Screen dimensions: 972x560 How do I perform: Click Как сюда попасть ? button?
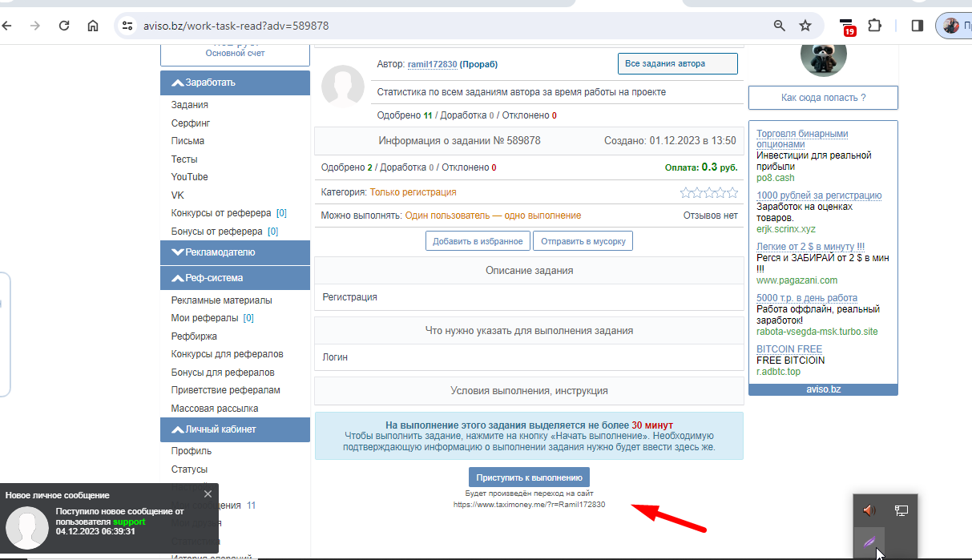pyautogui.click(x=823, y=98)
